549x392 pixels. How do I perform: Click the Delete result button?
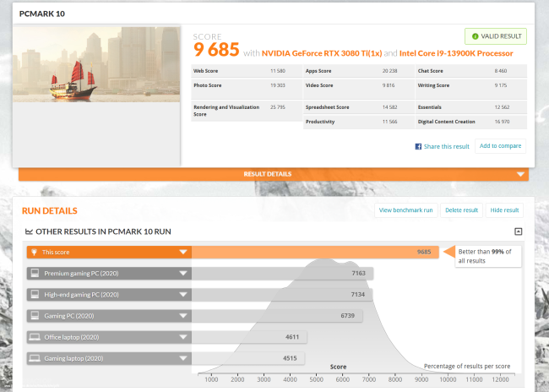[x=461, y=210]
